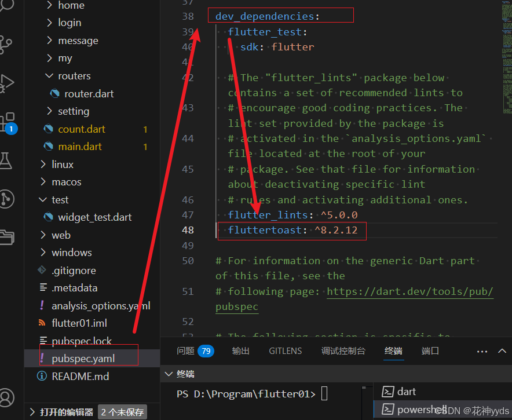Open analysis_options.yaml file
512x420 pixels.
(101, 305)
